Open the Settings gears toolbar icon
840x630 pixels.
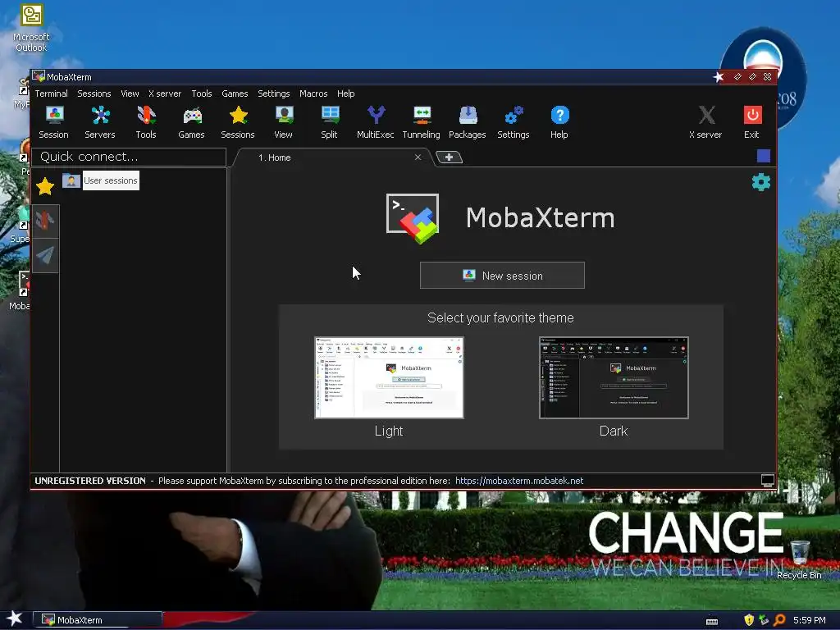click(x=514, y=122)
